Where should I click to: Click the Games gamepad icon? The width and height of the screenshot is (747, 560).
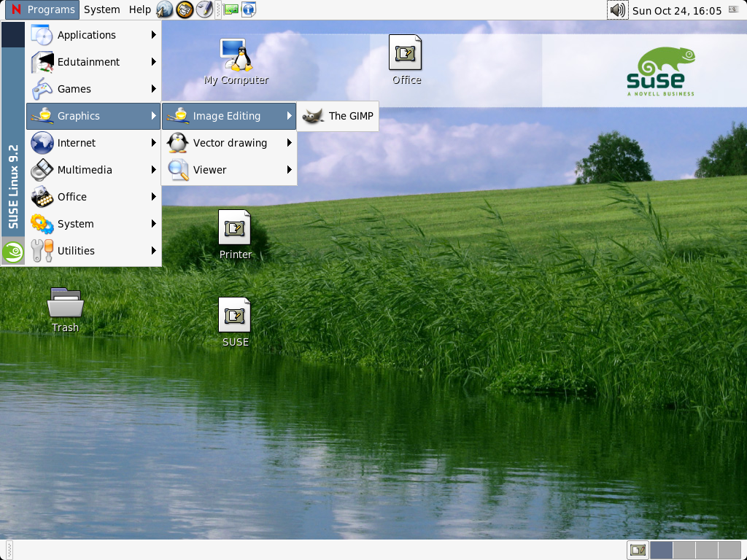point(42,89)
